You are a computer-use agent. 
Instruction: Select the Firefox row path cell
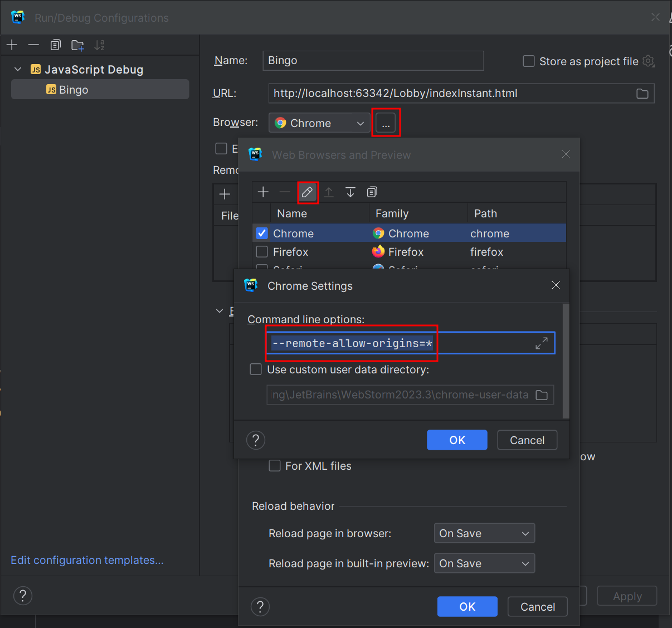click(517, 252)
